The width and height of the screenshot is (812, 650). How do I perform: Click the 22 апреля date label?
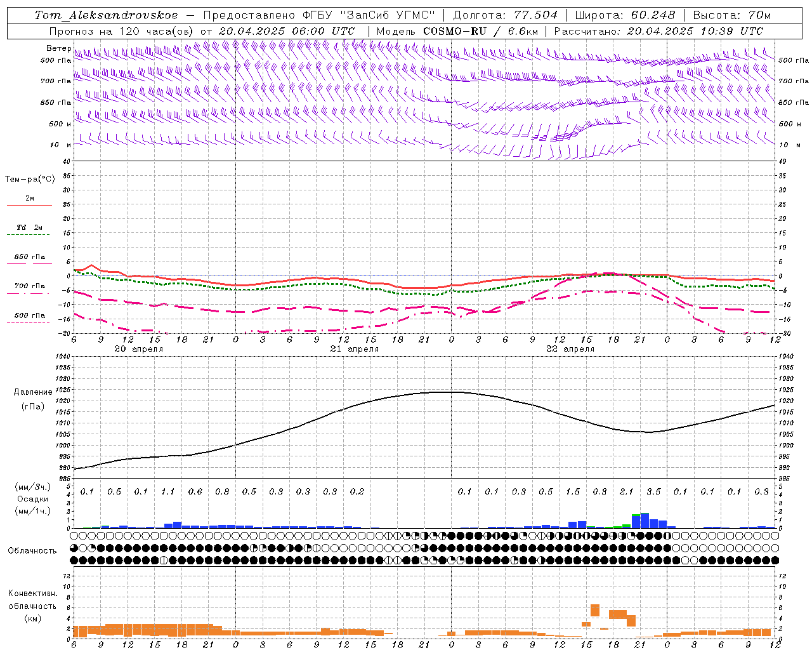point(570,349)
